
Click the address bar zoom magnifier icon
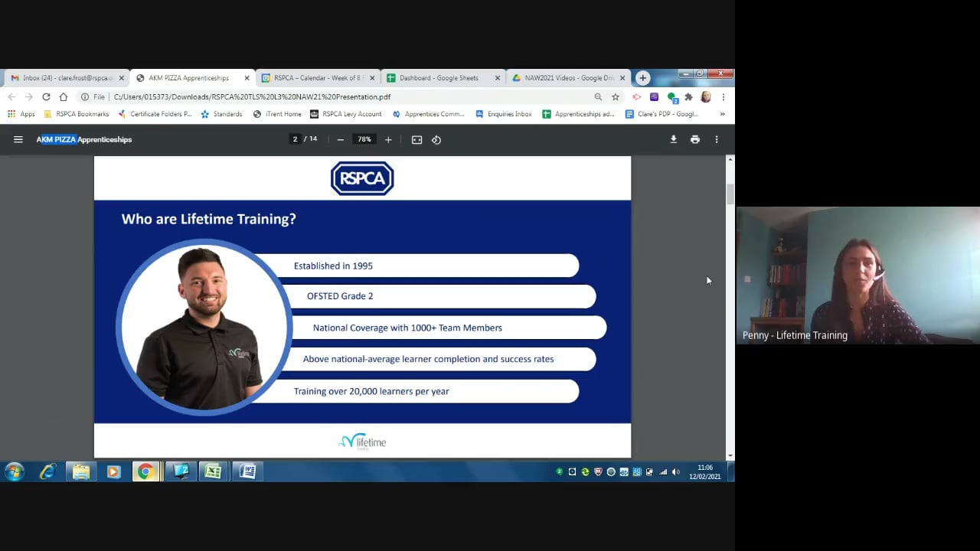(598, 97)
